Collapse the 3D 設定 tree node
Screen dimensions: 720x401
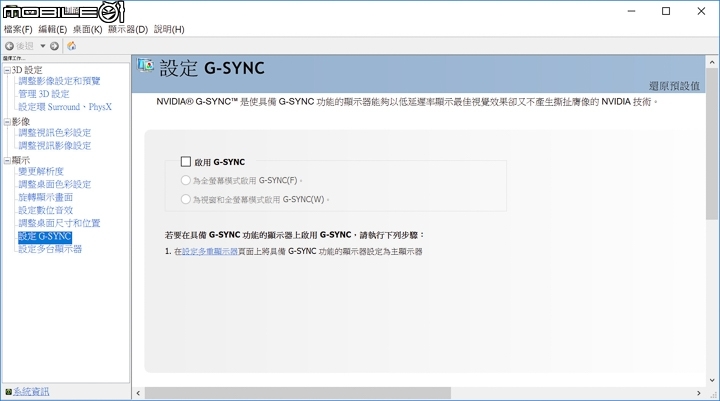pyautogui.click(x=7, y=70)
